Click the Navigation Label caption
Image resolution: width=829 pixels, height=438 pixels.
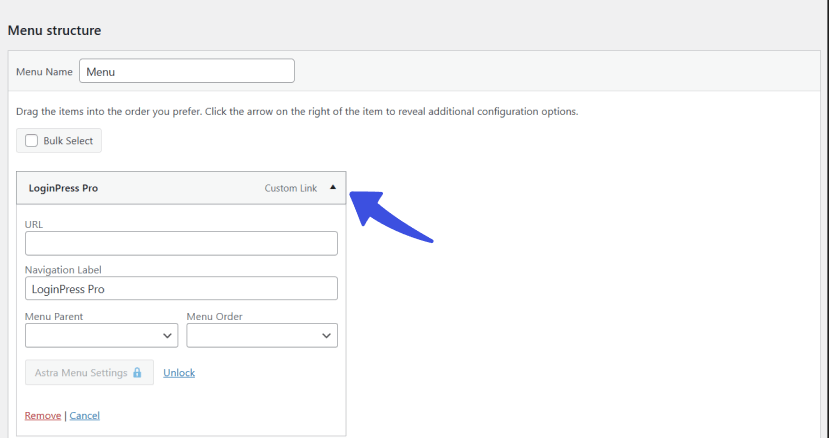coord(63,270)
